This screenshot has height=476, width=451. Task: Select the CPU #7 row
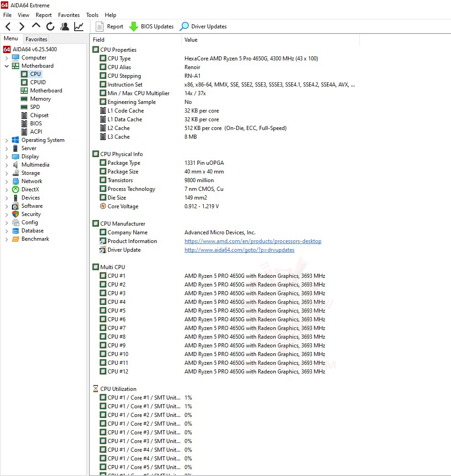pyautogui.click(x=225, y=328)
